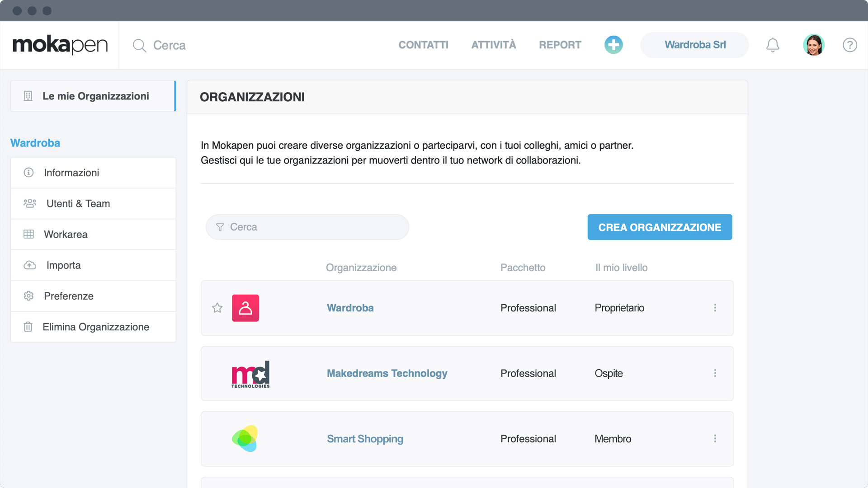Click the user profile avatar picture
Viewport: 868px width, 488px height.
tap(813, 45)
